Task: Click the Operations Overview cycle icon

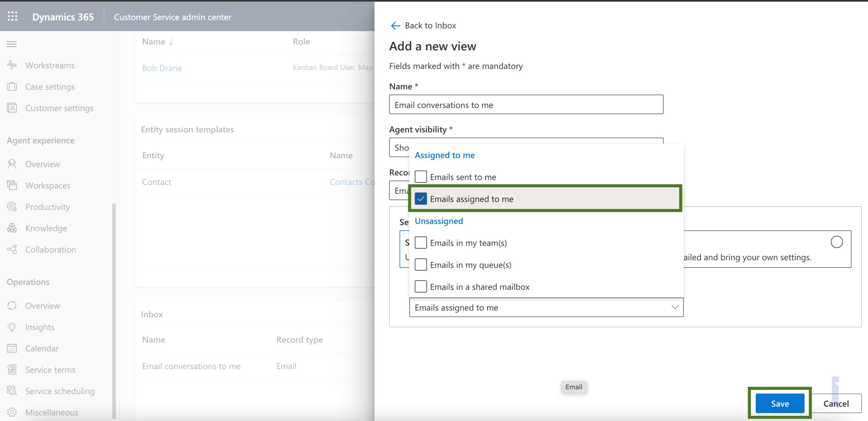Action: (x=12, y=306)
